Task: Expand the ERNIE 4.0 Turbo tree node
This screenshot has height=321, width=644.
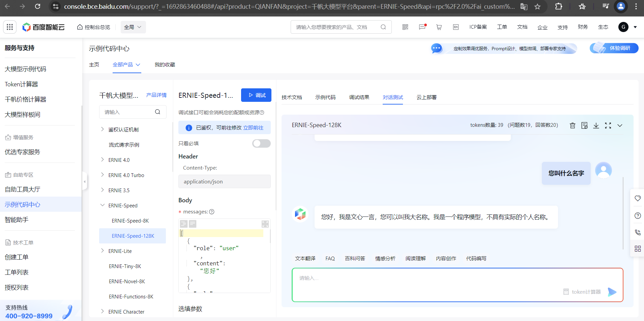Action: coord(103,175)
